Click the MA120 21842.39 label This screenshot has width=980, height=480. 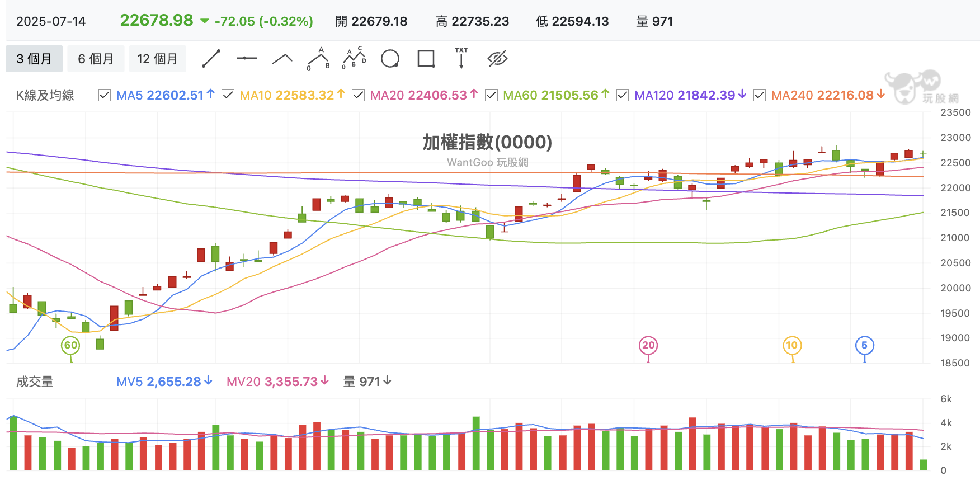click(685, 95)
